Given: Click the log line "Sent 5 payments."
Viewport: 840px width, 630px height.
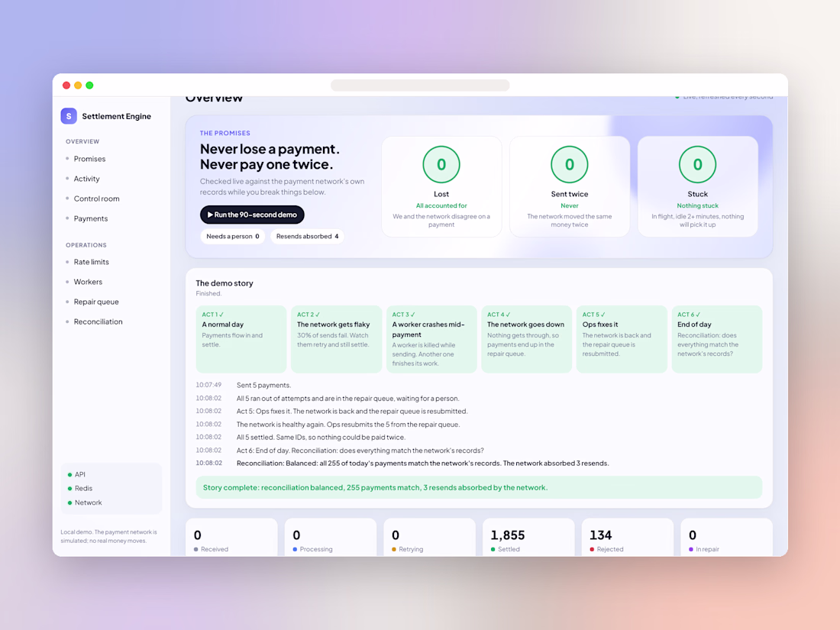Looking at the screenshot, I should 263,385.
